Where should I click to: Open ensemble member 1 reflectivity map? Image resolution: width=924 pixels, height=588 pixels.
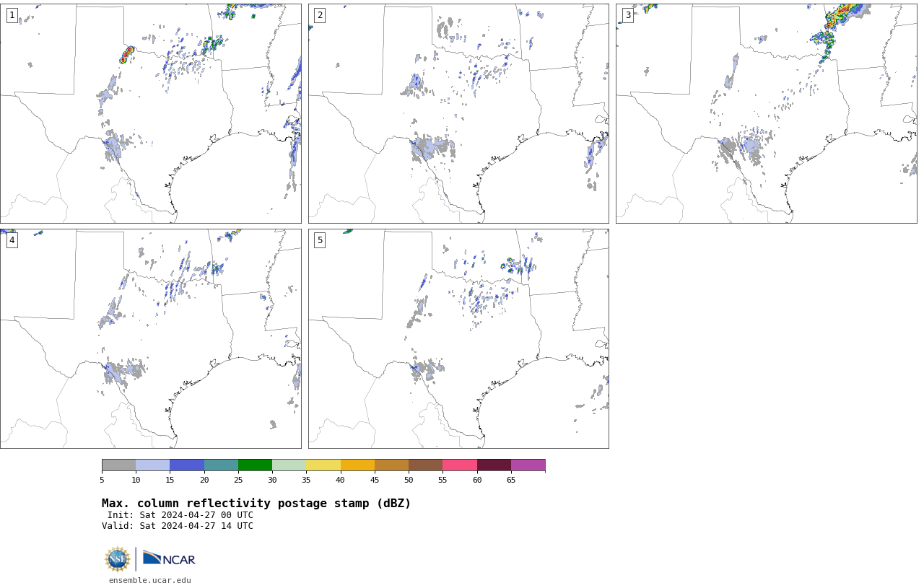(x=150, y=113)
